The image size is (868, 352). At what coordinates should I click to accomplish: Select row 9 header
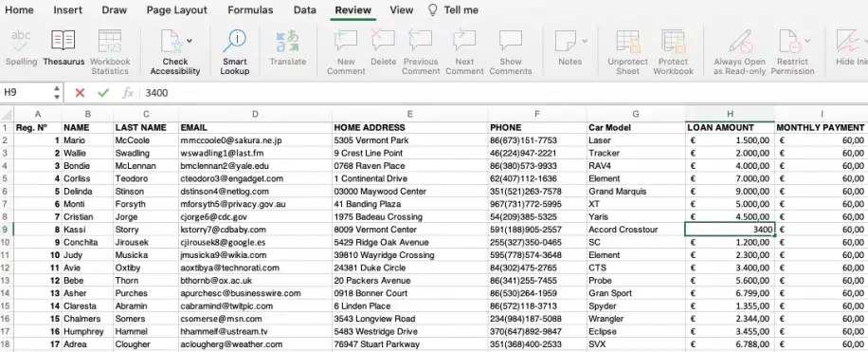(7, 230)
